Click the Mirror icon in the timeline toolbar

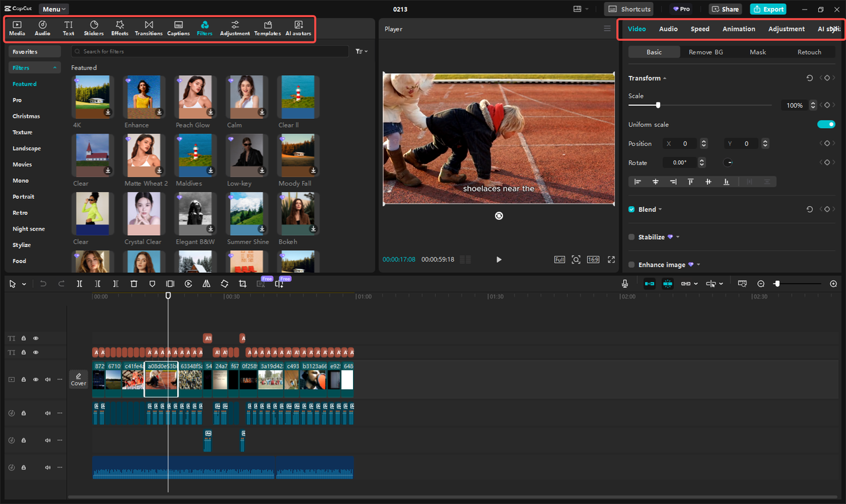[207, 283]
